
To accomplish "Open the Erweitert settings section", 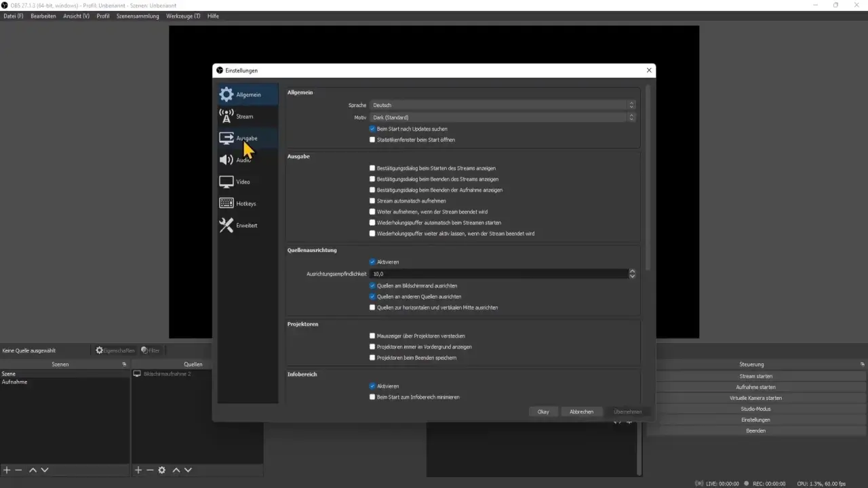I will [x=248, y=225].
